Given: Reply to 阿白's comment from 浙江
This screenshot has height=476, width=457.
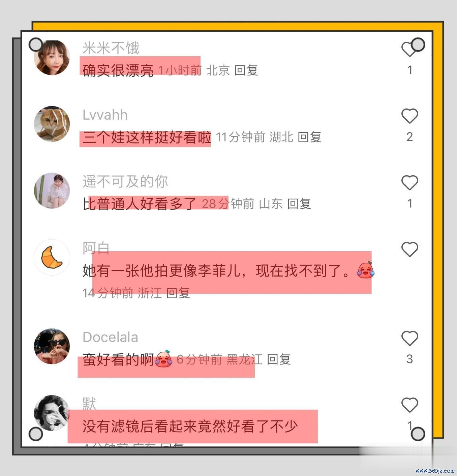Looking at the screenshot, I should pyautogui.click(x=178, y=293).
